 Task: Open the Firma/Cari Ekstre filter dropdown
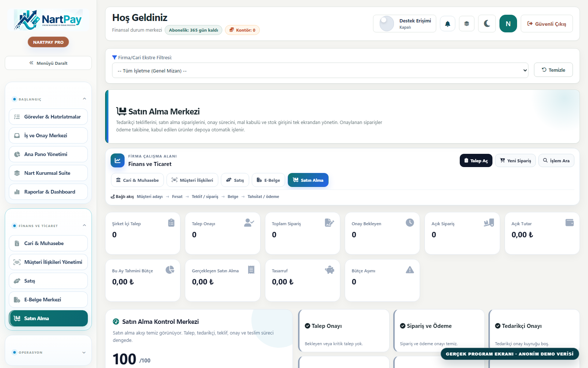(320, 70)
